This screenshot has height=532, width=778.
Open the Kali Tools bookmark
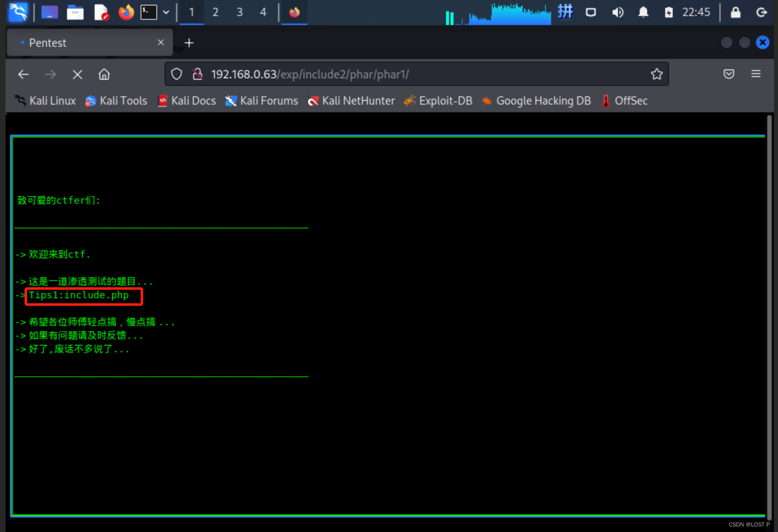[x=116, y=101]
